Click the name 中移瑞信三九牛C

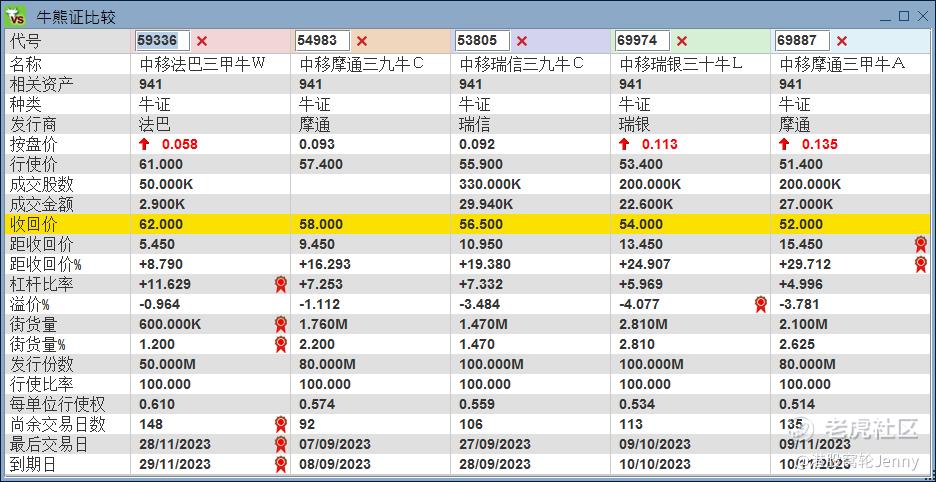[522, 64]
